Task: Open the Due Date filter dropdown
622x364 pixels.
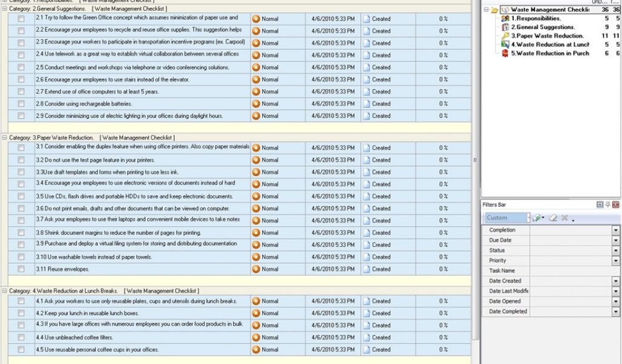Action: coord(617,240)
